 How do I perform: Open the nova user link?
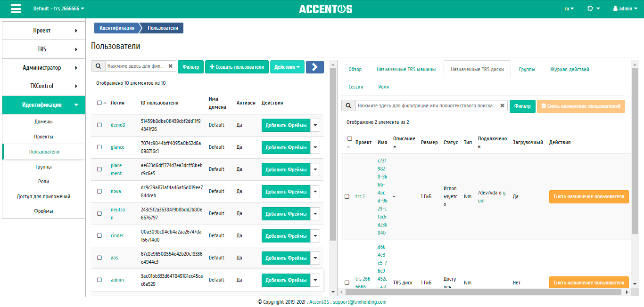(x=116, y=192)
